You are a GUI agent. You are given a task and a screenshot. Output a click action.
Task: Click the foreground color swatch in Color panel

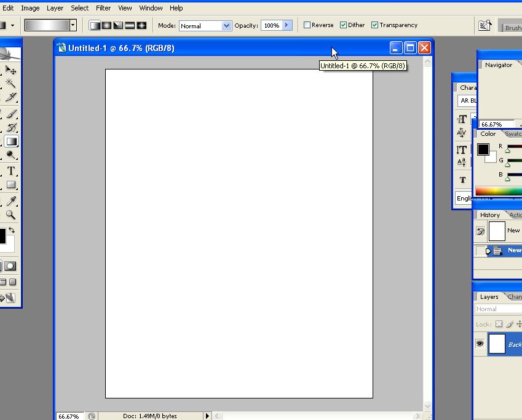click(x=483, y=149)
